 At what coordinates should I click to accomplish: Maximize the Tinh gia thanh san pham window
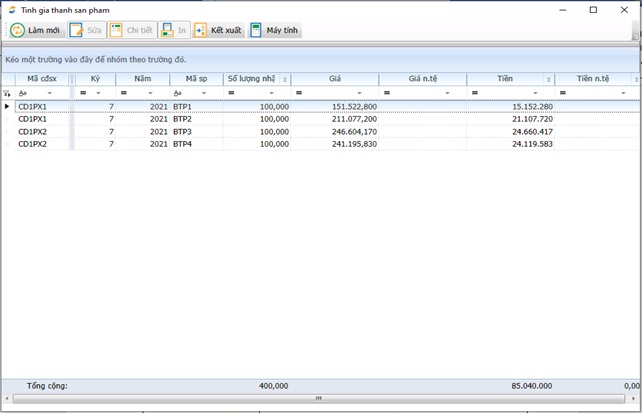point(593,10)
